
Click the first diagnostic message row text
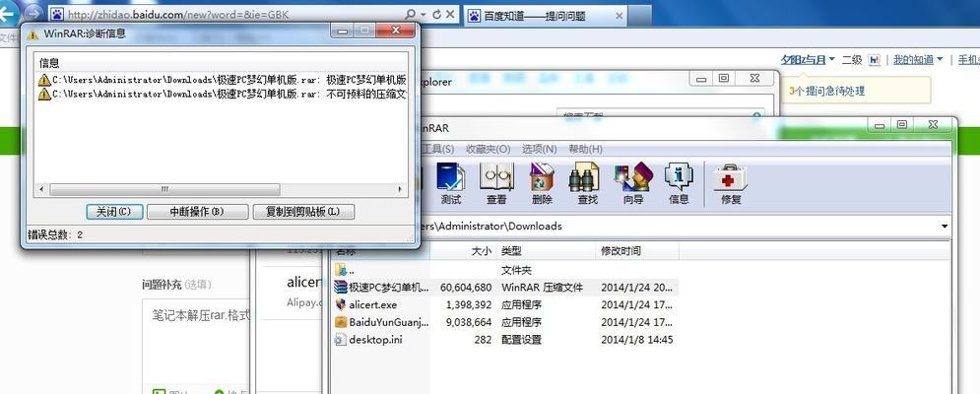pyautogui.click(x=229, y=80)
